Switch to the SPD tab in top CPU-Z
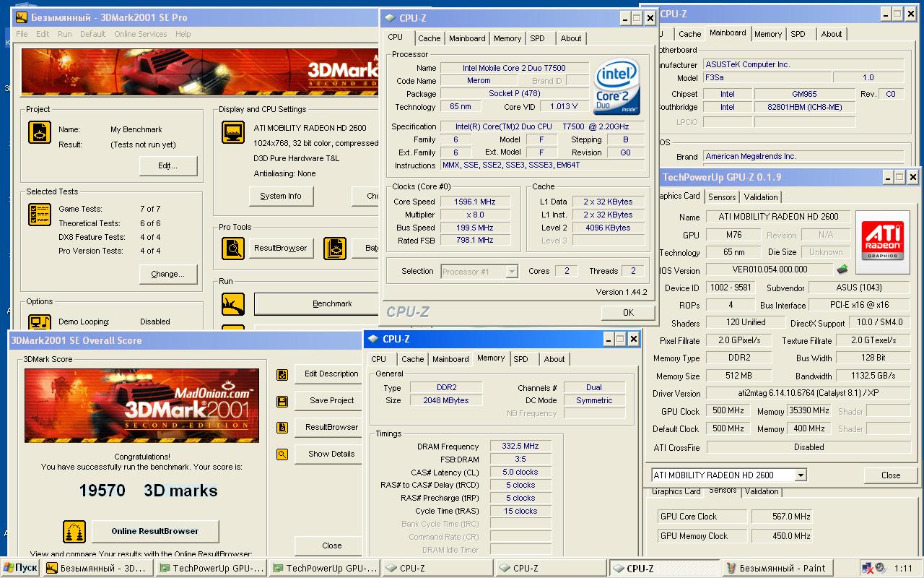 pos(537,38)
